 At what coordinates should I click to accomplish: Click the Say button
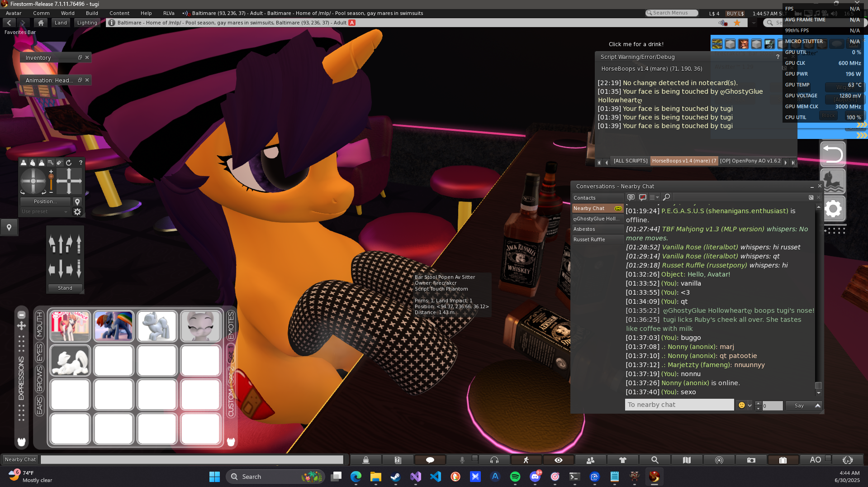pos(799,406)
